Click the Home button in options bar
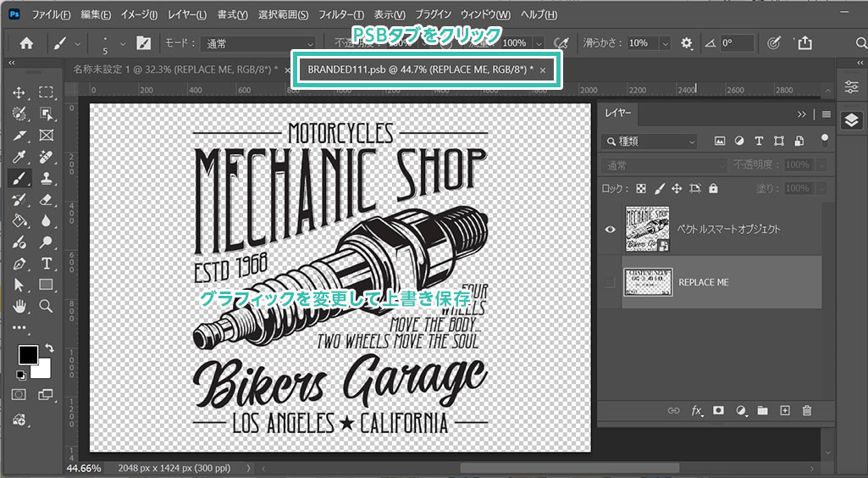 click(x=26, y=43)
